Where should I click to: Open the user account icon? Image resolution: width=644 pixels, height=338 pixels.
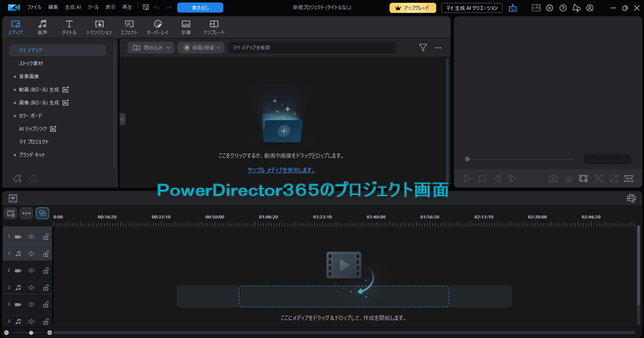(x=590, y=8)
